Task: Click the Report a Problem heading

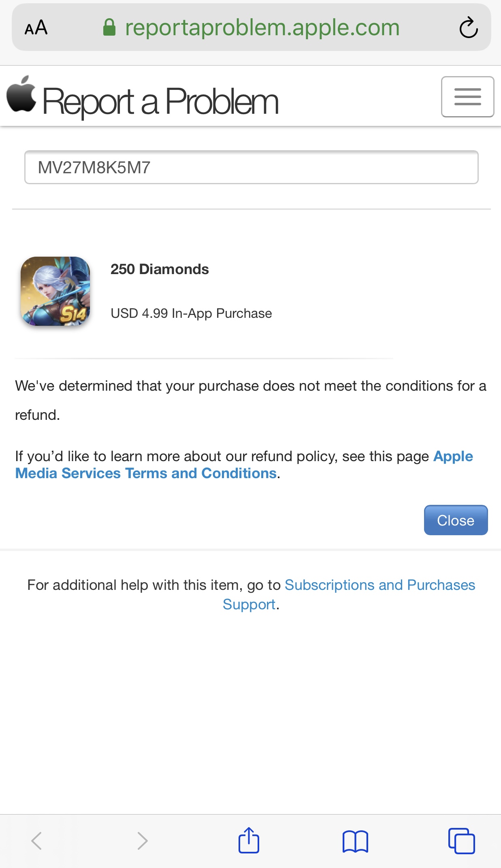Action: pyautogui.click(x=160, y=102)
